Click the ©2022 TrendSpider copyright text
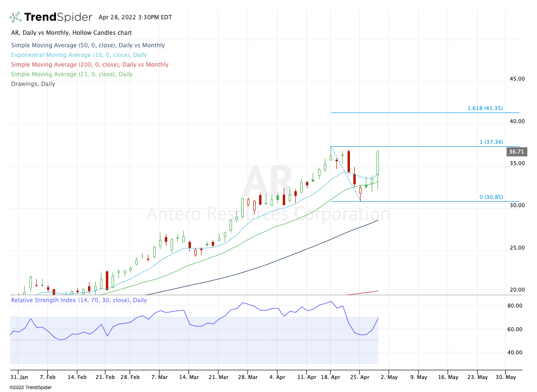 [30, 388]
